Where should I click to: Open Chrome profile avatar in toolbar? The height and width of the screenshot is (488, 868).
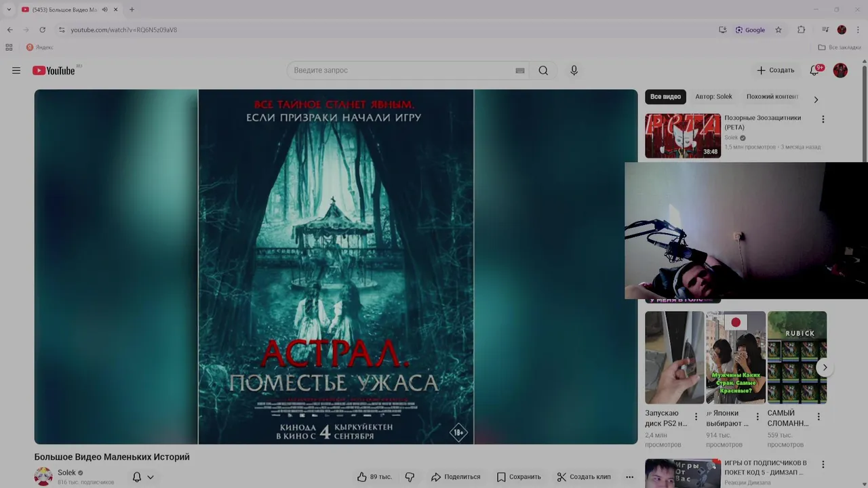pyautogui.click(x=842, y=30)
